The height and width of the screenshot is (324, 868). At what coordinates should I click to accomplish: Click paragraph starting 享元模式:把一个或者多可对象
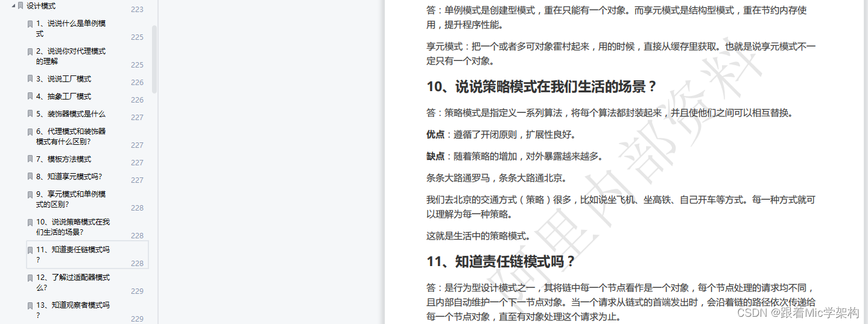621,54
